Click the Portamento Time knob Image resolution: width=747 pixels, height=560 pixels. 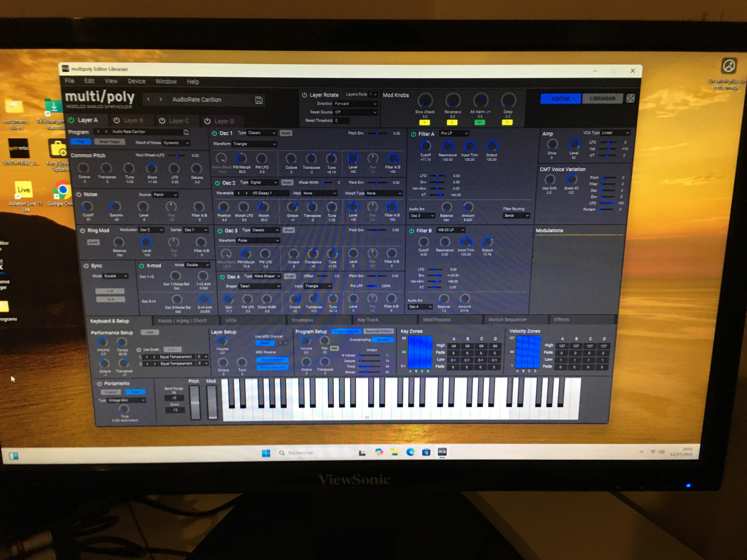click(x=124, y=409)
